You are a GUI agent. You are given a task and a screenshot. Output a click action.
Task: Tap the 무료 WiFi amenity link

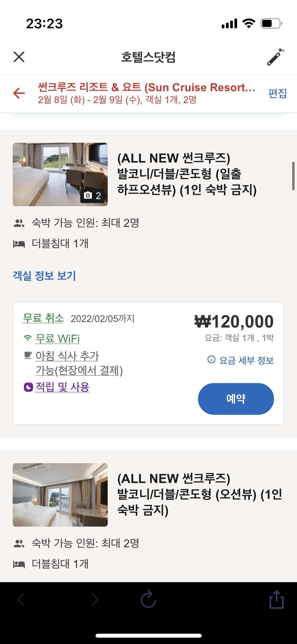58,339
